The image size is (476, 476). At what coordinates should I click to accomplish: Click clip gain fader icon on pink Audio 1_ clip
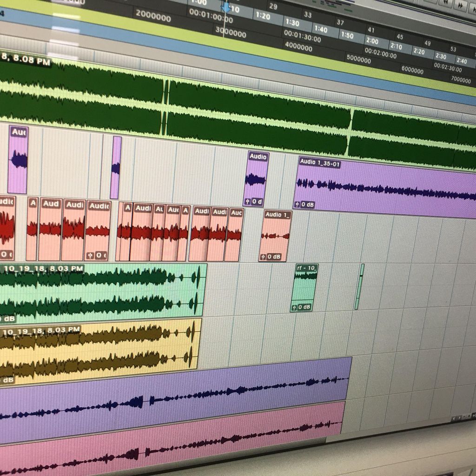coord(263,257)
